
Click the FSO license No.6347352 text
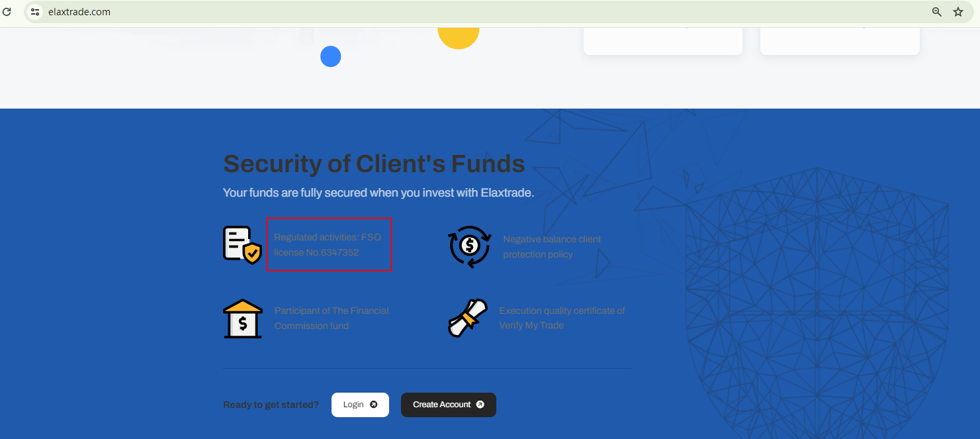click(x=328, y=244)
